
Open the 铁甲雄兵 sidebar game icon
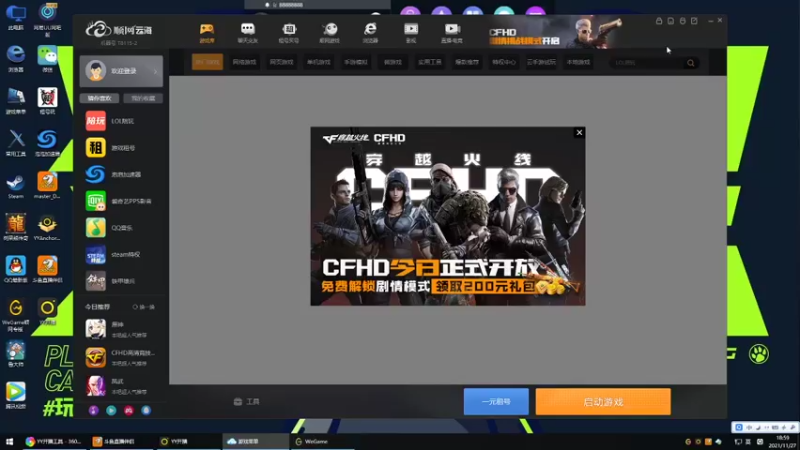point(95,281)
